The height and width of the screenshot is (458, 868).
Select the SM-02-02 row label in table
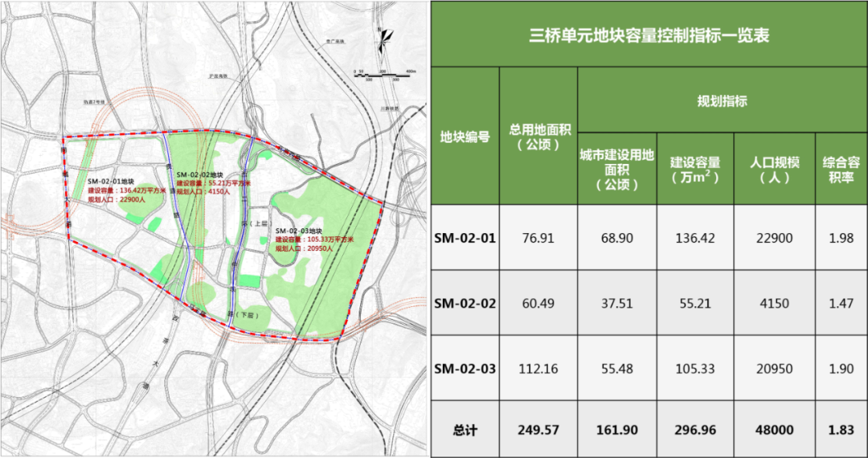[465, 303]
